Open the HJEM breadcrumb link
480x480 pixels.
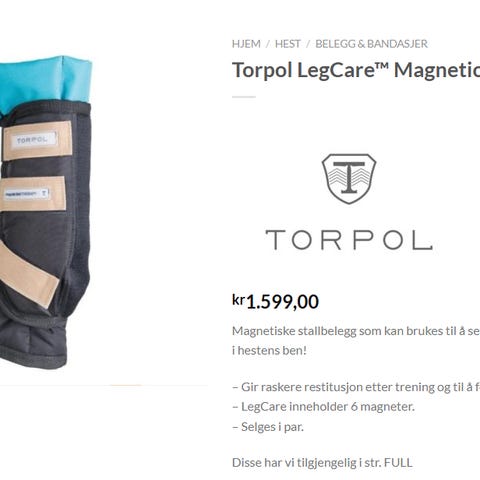click(246, 44)
